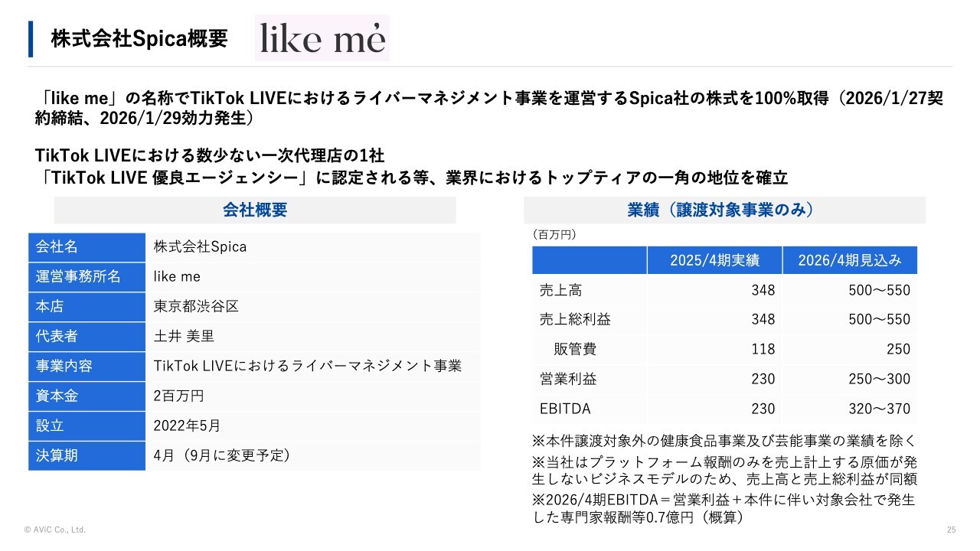
Task: Click the like me logo
Action: tap(322, 38)
